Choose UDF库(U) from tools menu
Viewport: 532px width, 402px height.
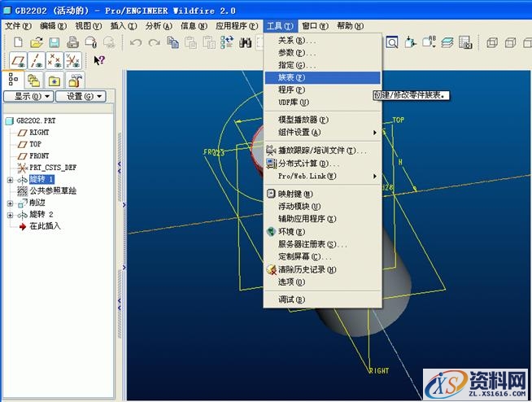click(x=322, y=103)
